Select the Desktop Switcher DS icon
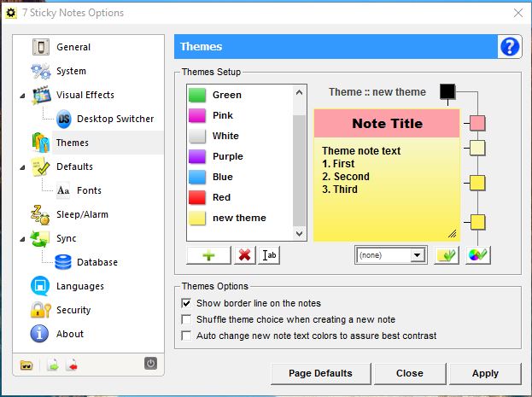This screenshot has height=397, width=532. tap(64, 119)
